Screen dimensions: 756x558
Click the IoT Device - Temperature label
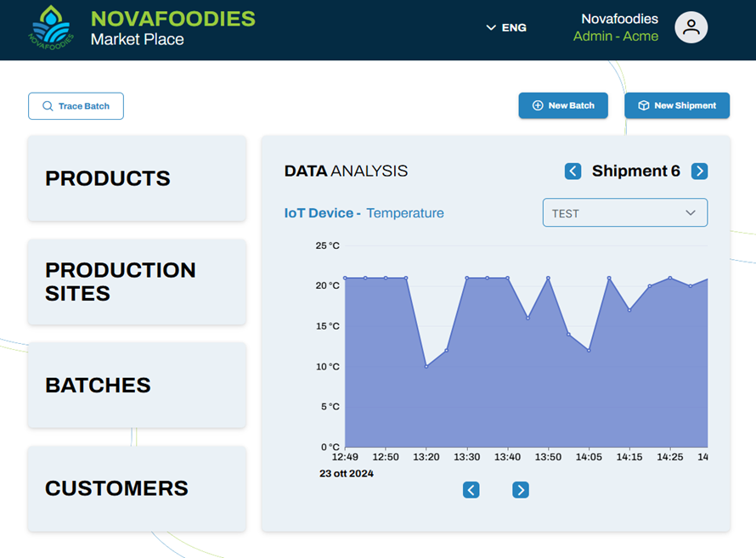(x=364, y=213)
